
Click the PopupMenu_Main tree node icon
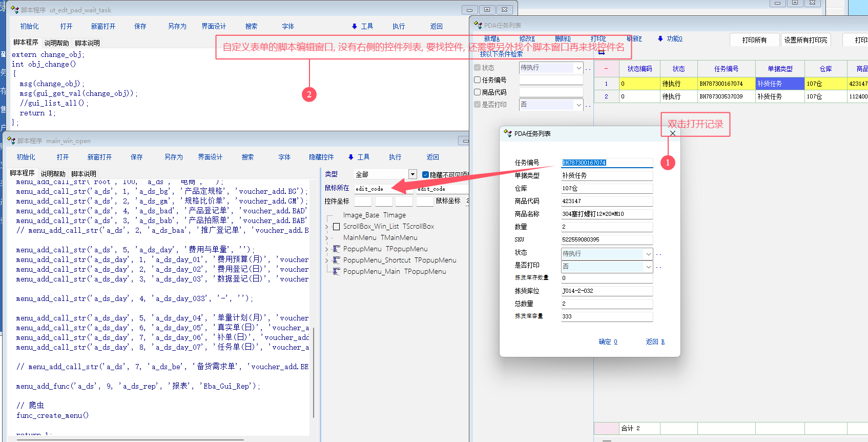[337, 271]
